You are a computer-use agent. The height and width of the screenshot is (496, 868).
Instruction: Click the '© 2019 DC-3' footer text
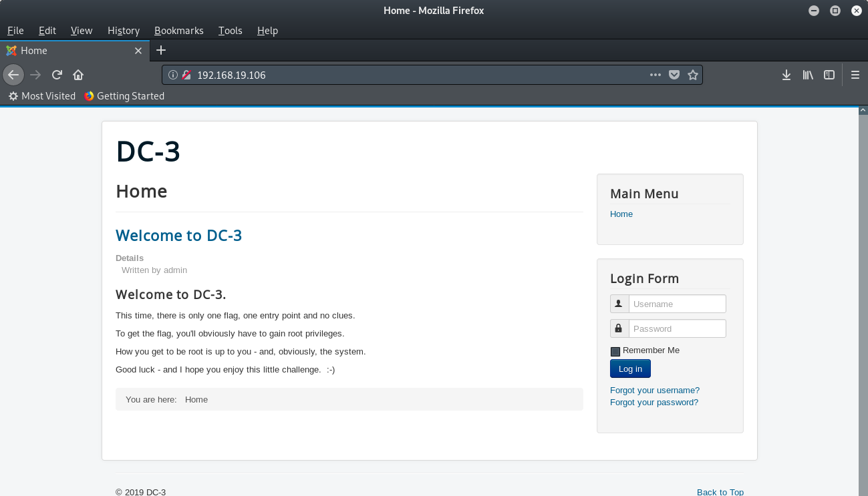pos(141,492)
